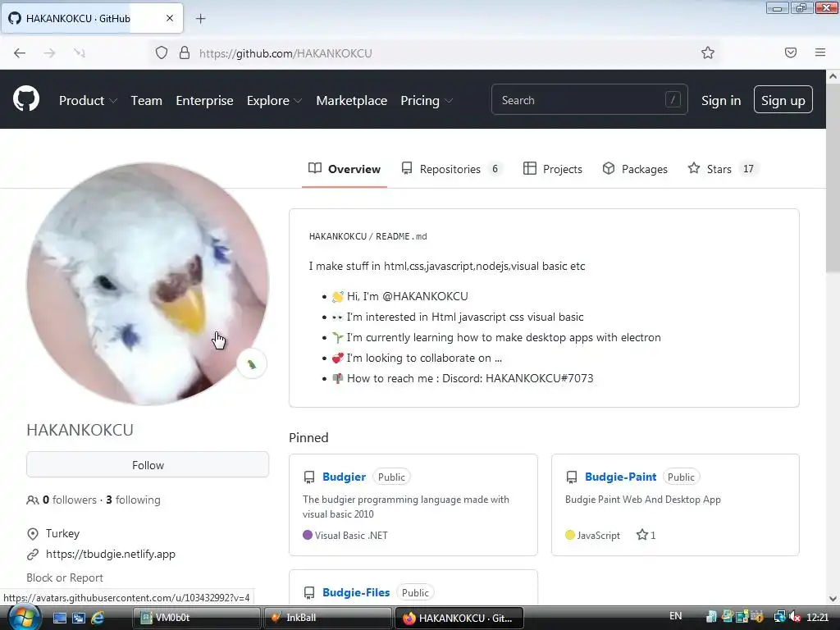The width and height of the screenshot is (840, 630).
Task: Open the Budgie-Files repository link
Action: tap(356, 592)
